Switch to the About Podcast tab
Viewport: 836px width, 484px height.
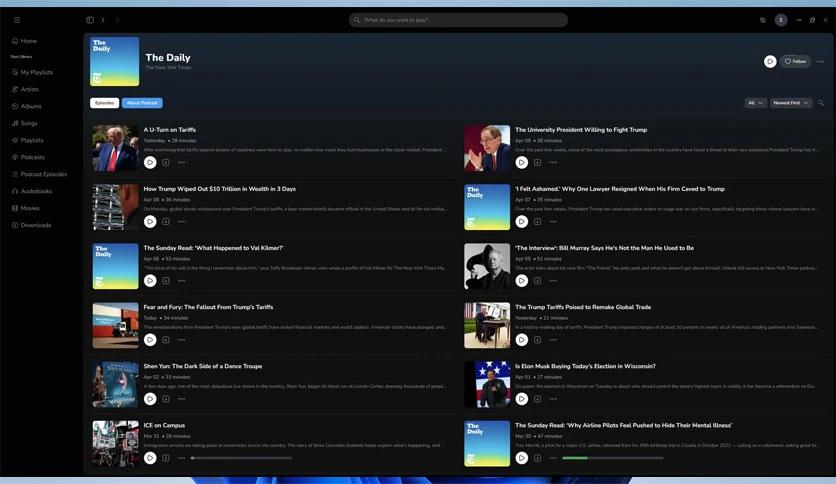click(x=142, y=103)
